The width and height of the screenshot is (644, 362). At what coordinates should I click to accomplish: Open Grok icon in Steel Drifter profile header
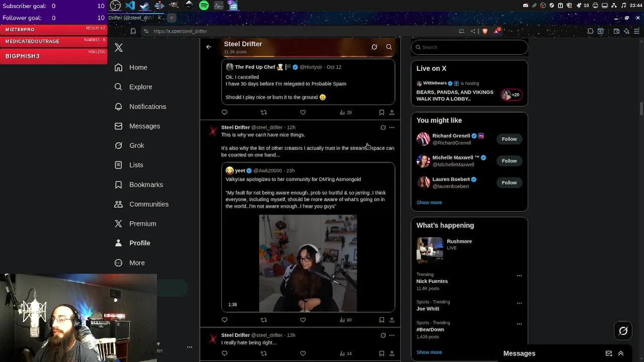374,47
